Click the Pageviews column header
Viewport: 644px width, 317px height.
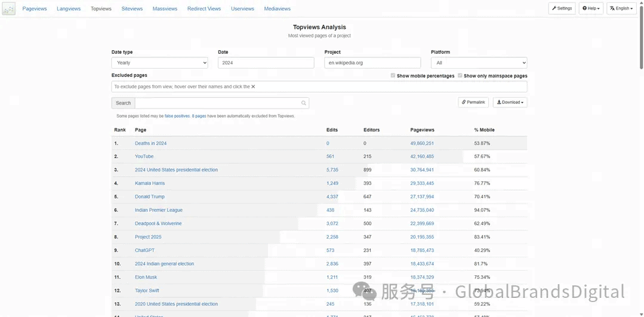422,130
